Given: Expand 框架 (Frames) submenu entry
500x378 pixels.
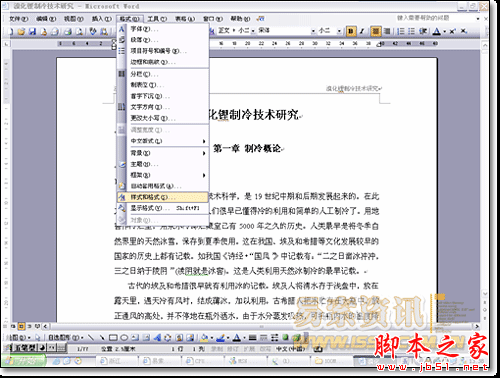Looking at the screenshot, I should click(x=163, y=175).
